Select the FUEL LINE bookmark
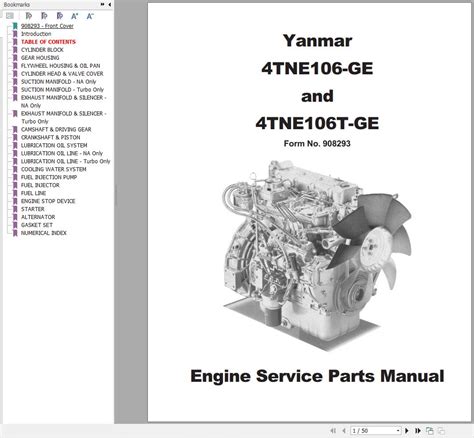Image resolution: width=474 pixels, height=438 pixels. tap(33, 193)
